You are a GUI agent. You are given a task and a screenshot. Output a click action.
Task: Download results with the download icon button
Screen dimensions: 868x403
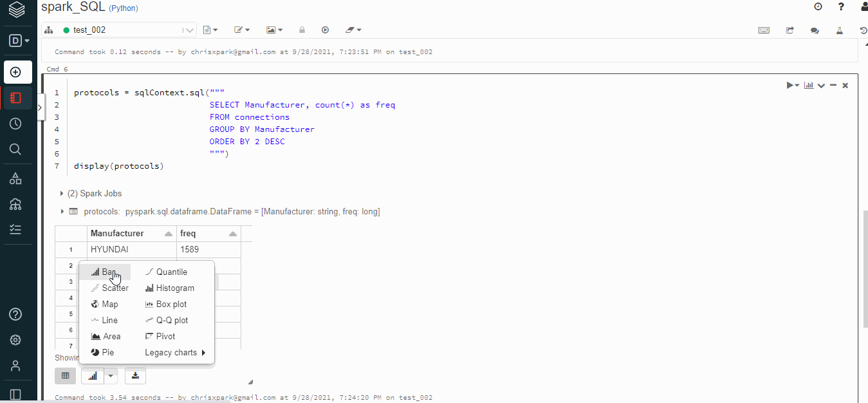[x=135, y=375]
